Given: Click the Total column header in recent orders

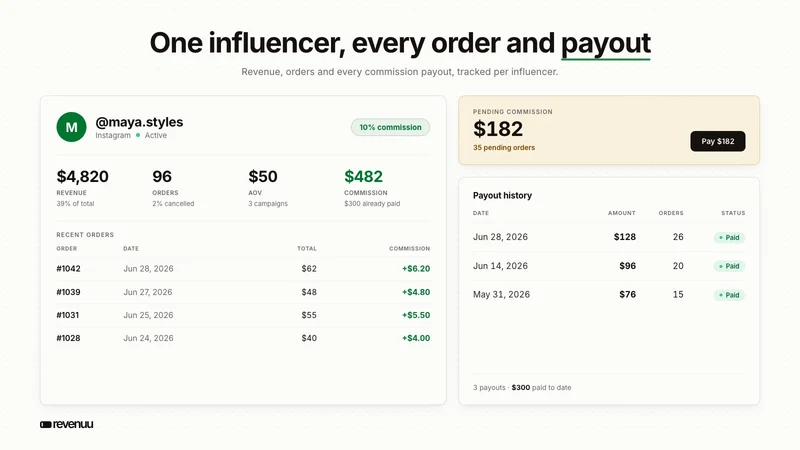Looking at the screenshot, I should coord(307,248).
